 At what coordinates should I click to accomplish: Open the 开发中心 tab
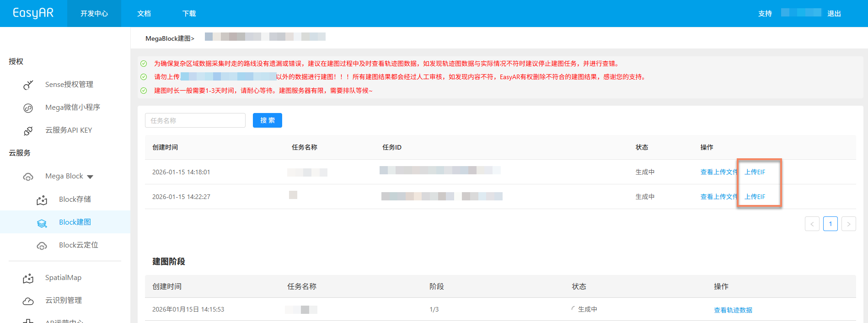point(94,14)
